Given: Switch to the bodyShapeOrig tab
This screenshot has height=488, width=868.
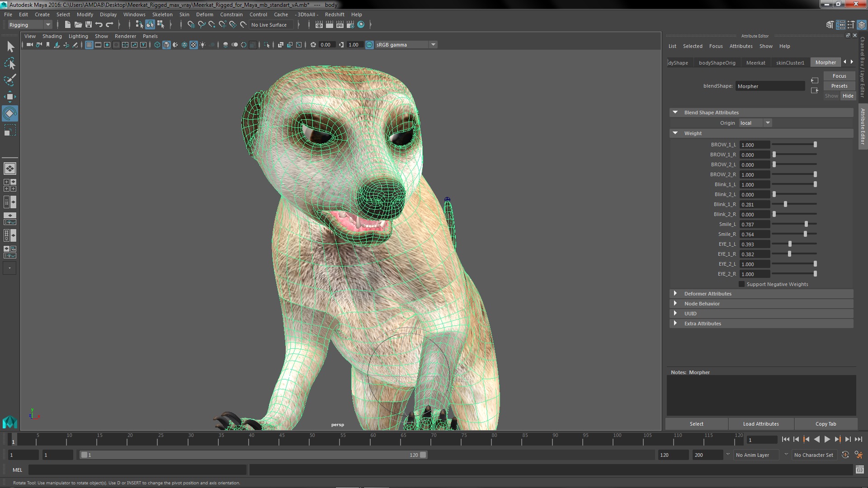Looking at the screenshot, I should pos(717,63).
